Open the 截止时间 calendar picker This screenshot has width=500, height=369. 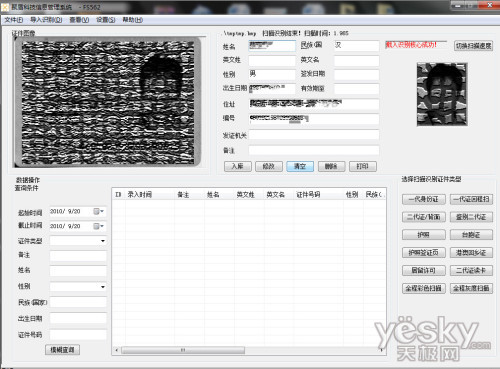(x=99, y=226)
